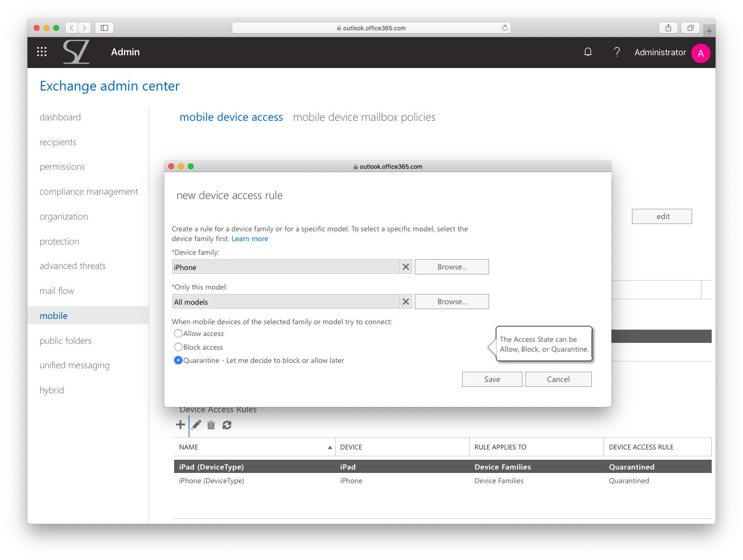Open the Administrator account avatar

(700, 53)
